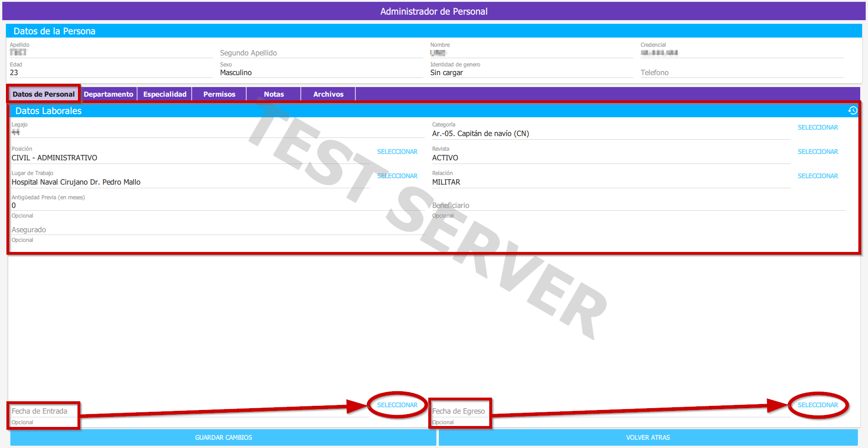The width and height of the screenshot is (868, 448).
Task: Click SELECCIONAR for the Posición field
Action: point(397,152)
